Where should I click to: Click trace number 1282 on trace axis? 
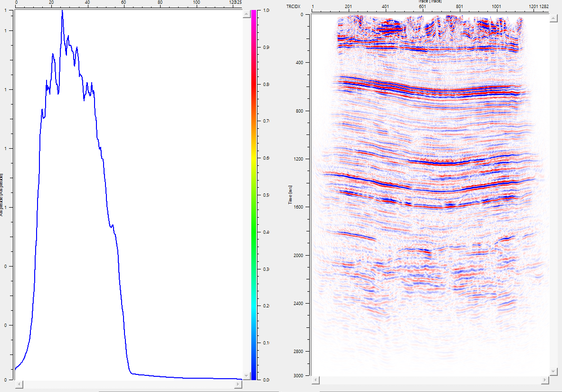pyautogui.click(x=544, y=7)
